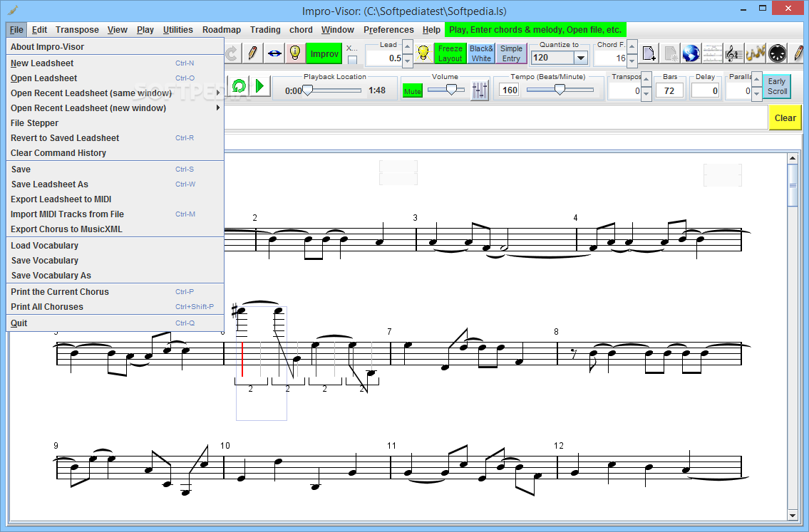Open the Preferences menu
The height and width of the screenshot is (532, 809).
pos(388,30)
